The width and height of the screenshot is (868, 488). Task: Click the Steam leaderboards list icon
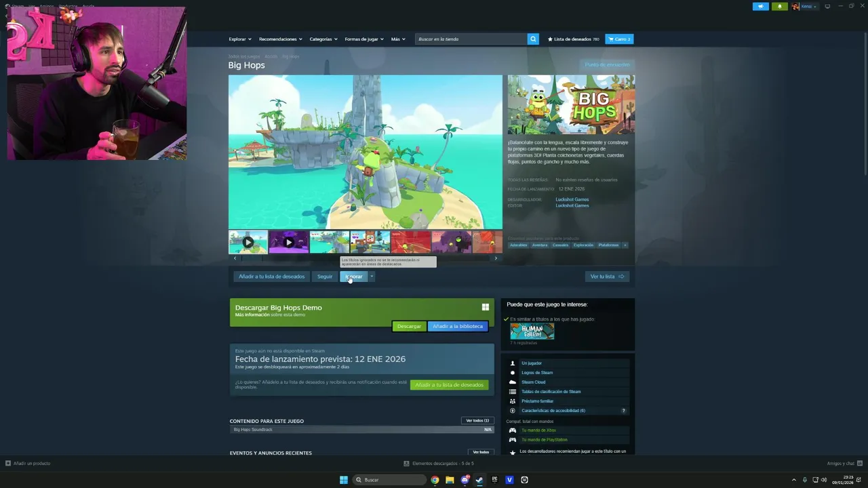pos(513,392)
